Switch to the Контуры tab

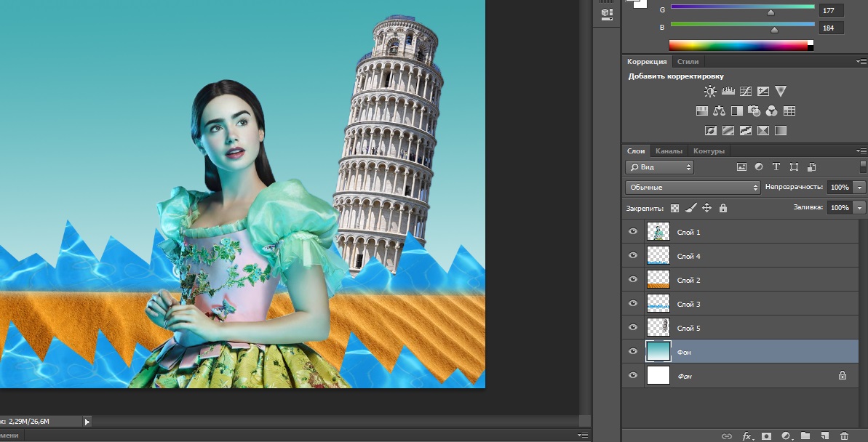tap(709, 150)
